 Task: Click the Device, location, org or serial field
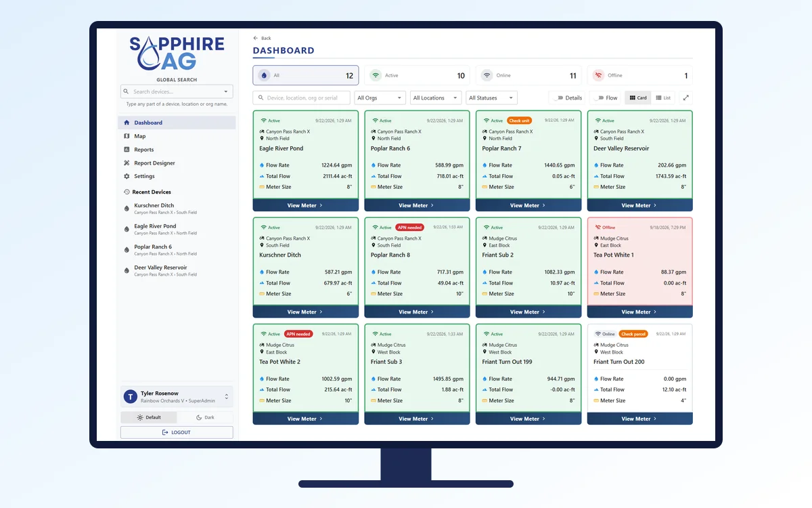[302, 98]
